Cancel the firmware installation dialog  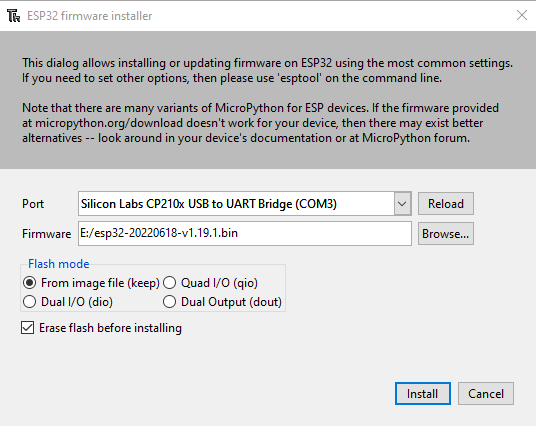[486, 394]
